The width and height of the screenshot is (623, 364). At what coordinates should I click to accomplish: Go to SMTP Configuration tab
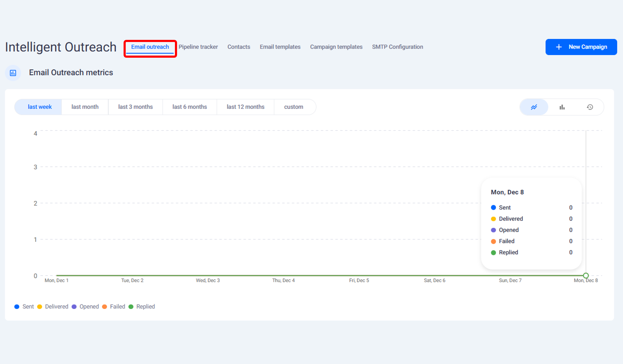(x=397, y=47)
